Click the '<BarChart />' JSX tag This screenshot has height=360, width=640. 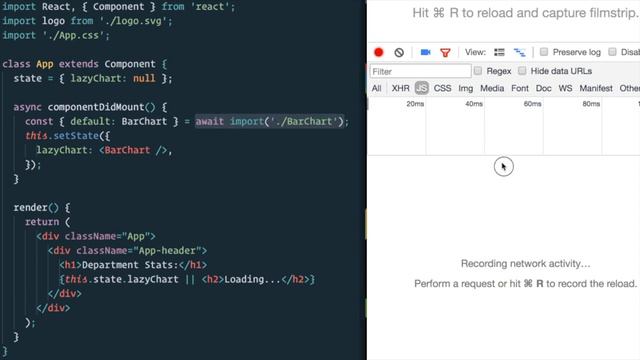tap(133, 150)
